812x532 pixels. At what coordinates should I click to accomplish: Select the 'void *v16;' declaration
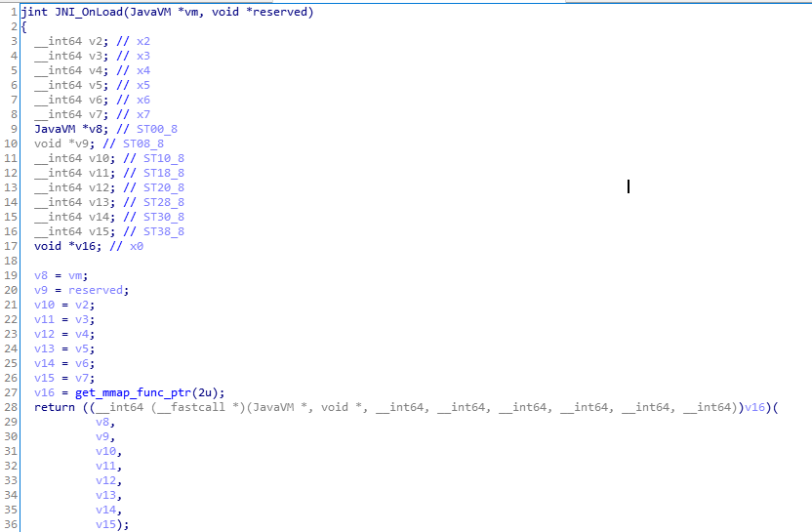[x=68, y=246]
